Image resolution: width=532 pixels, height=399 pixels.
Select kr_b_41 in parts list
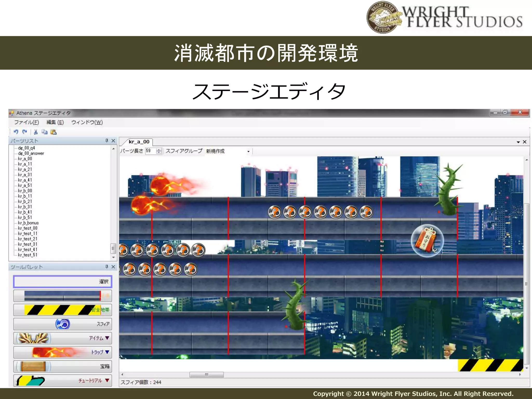(x=25, y=212)
